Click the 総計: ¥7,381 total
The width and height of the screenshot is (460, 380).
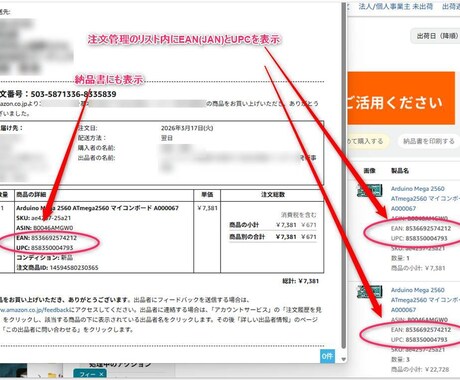300,281
